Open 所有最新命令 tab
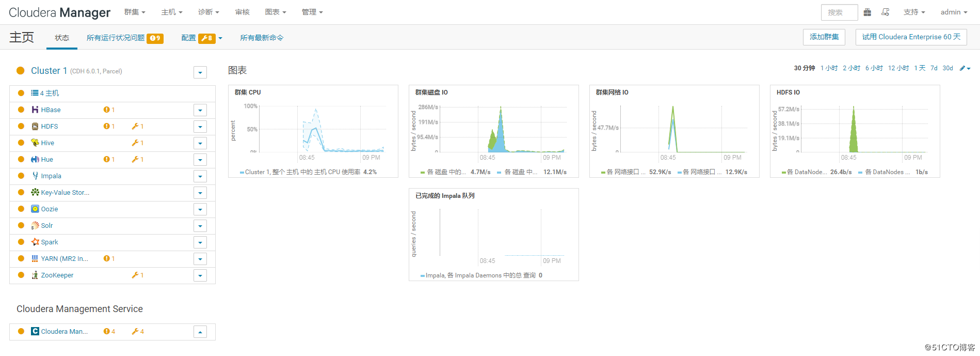The image size is (980, 356). 262,38
